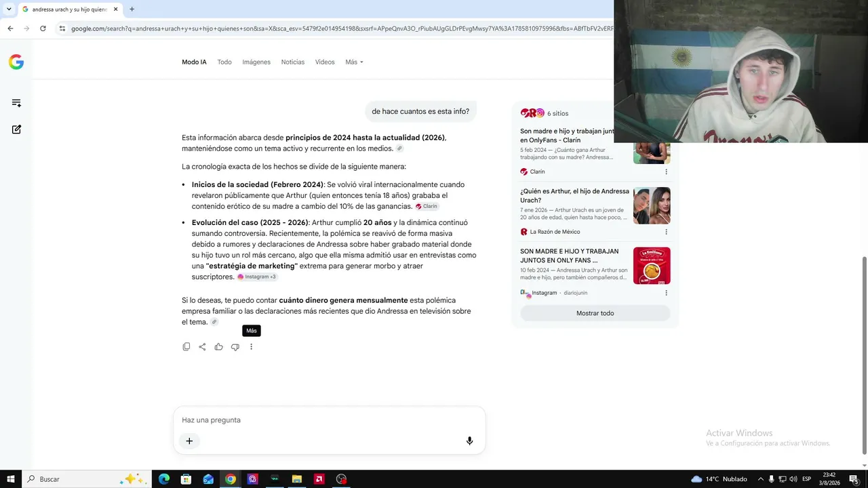
Task: Open the La Razón de México result thumbnail
Action: click(652, 205)
